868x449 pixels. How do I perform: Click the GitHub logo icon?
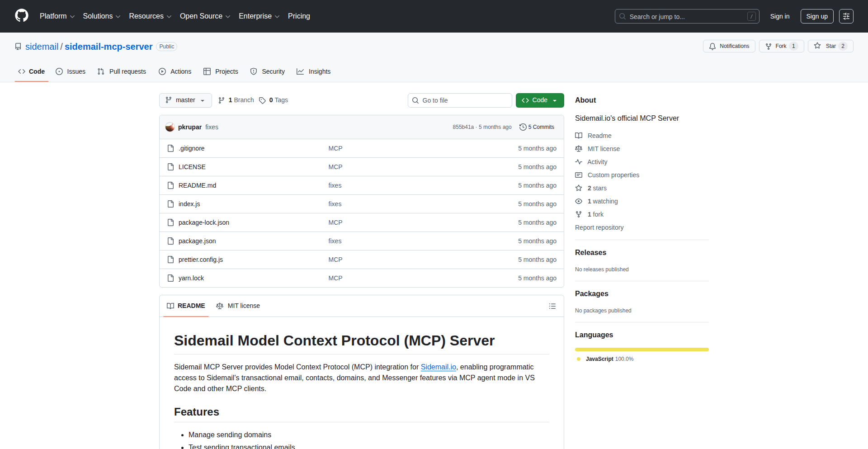tap(22, 16)
